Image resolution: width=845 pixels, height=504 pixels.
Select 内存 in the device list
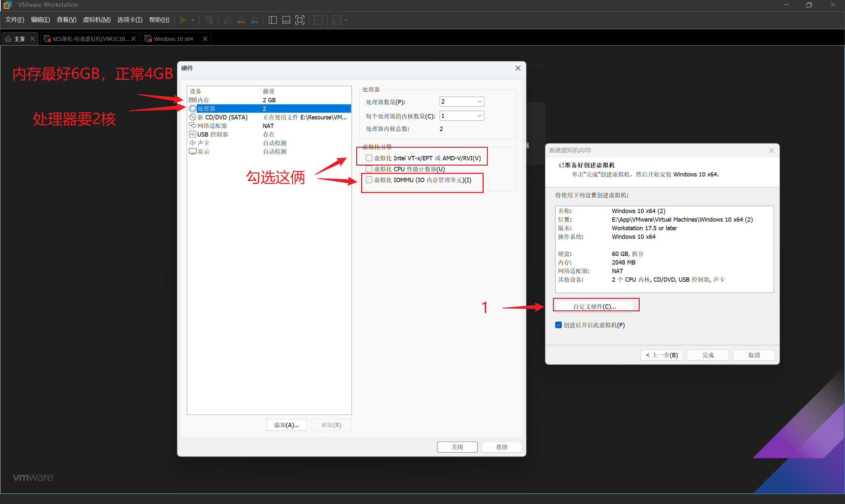tap(204, 100)
